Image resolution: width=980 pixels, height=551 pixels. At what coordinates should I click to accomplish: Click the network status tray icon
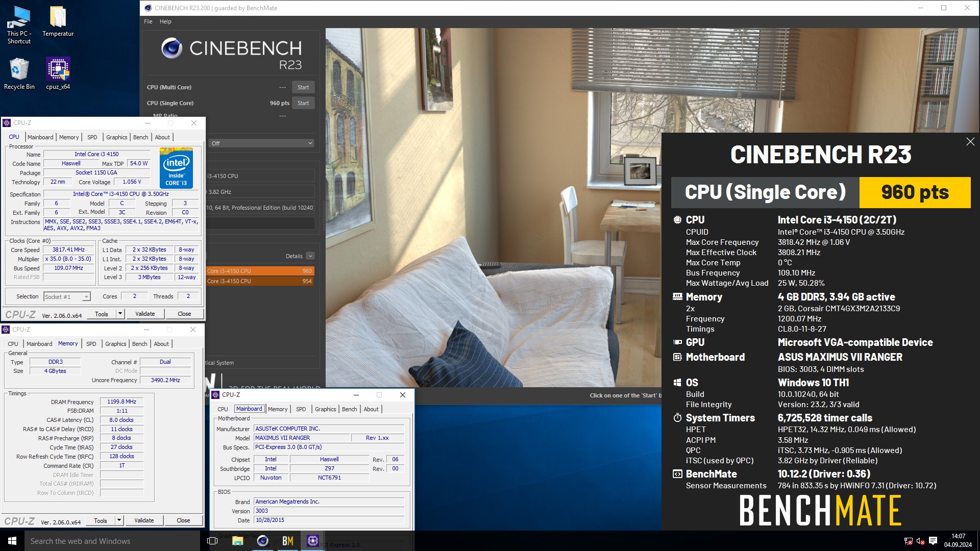pos(909,541)
